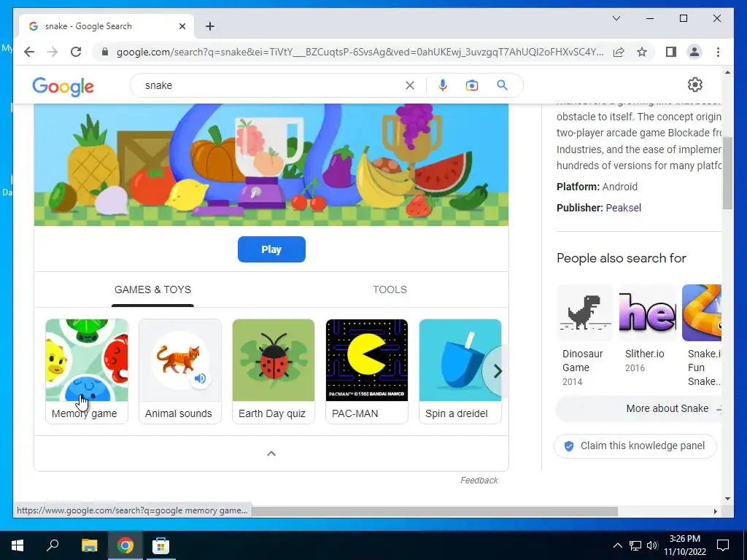The height and width of the screenshot is (560, 747).
Task: Click the forward navigation arrow
Action: tap(53, 52)
